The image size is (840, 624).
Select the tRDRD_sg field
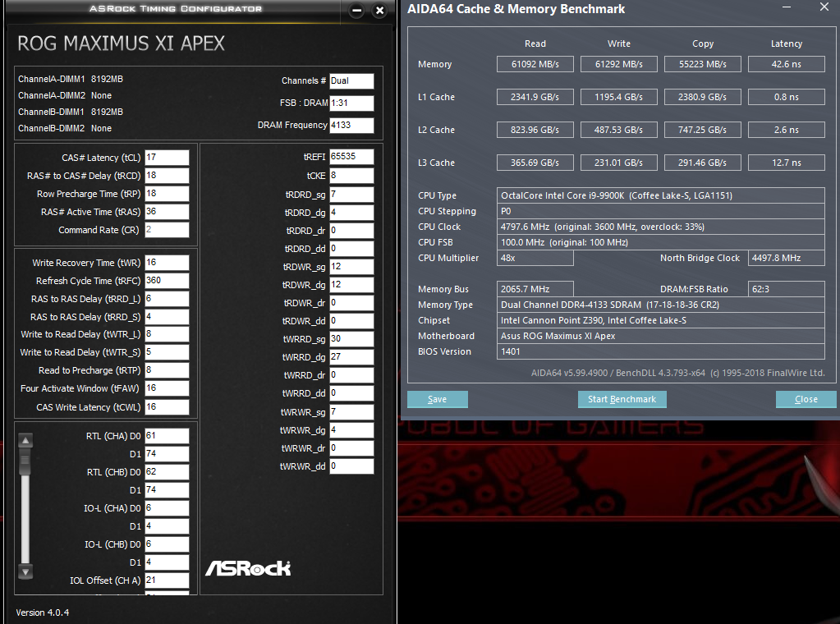point(351,195)
